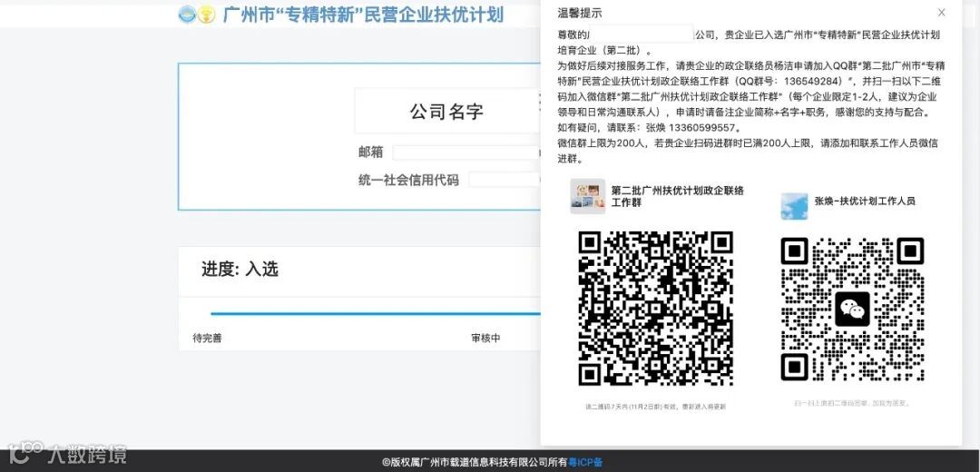Click the 进度: 入选 heading
Viewport: 980px width, 472px height.
click(240, 270)
